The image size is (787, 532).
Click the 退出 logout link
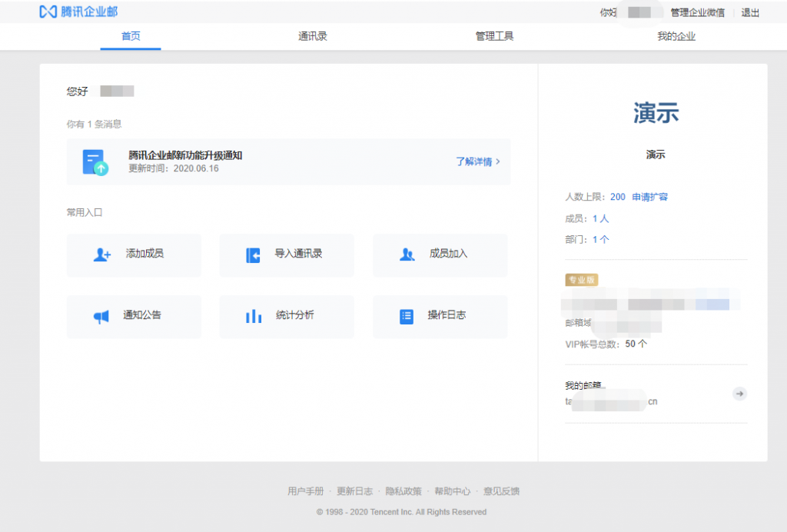(750, 13)
